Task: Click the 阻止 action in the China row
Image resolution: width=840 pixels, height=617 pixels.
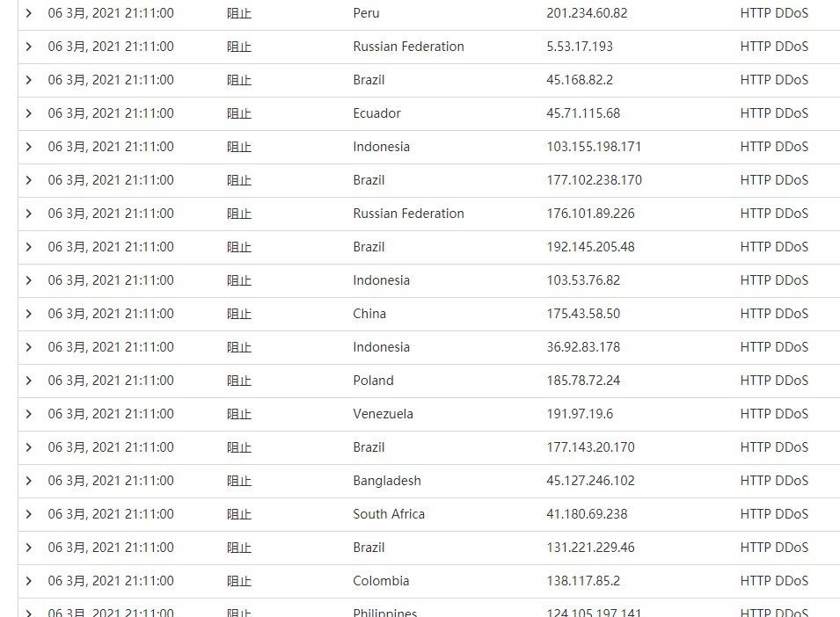Action: [239, 314]
